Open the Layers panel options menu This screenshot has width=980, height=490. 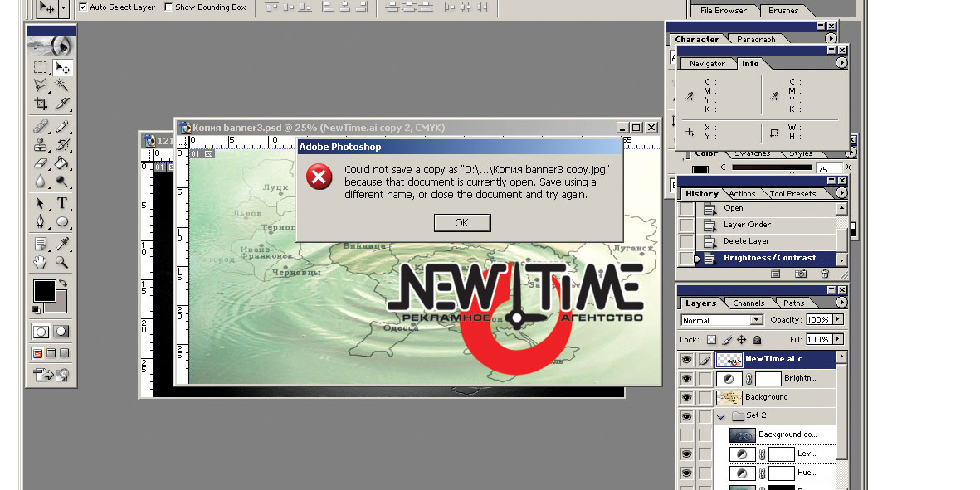[841, 302]
